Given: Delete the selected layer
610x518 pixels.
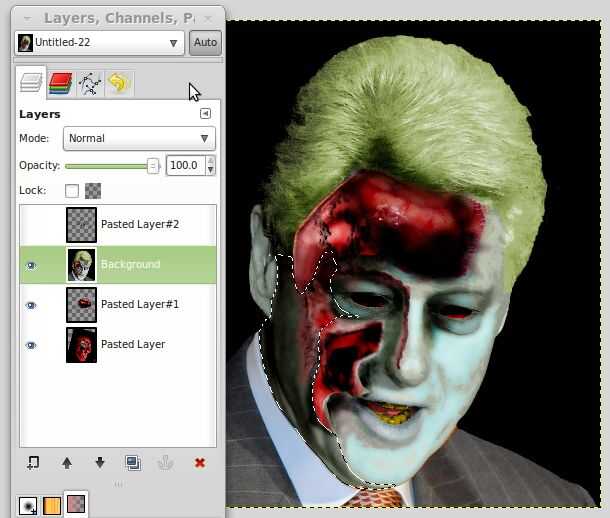Looking at the screenshot, I should (x=200, y=463).
